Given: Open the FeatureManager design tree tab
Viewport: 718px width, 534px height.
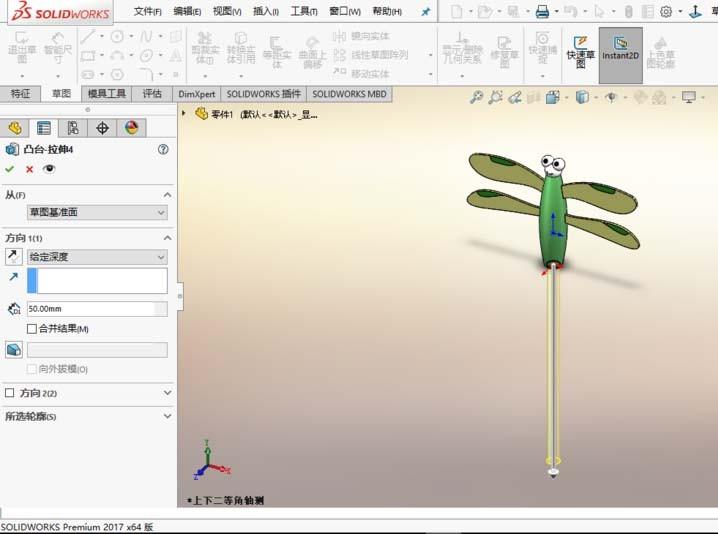Looking at the screenshot, I should pos(15,128).
